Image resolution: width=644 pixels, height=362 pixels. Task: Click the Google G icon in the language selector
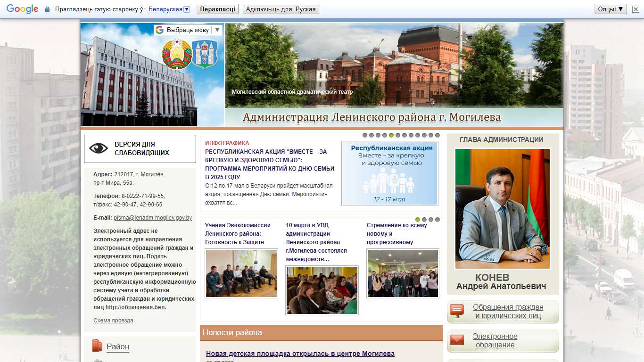pyautogui.click(x=159, y=30)
